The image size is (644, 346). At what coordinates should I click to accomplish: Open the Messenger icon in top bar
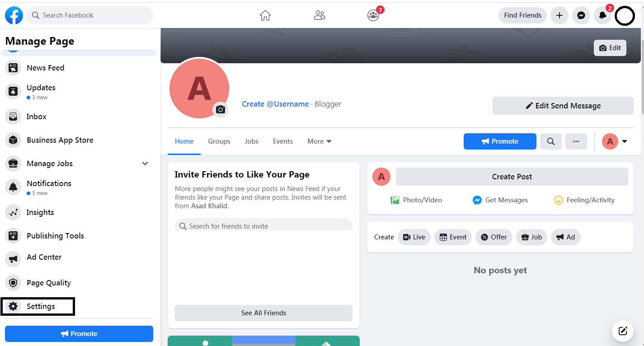click(x=581, y=15)
